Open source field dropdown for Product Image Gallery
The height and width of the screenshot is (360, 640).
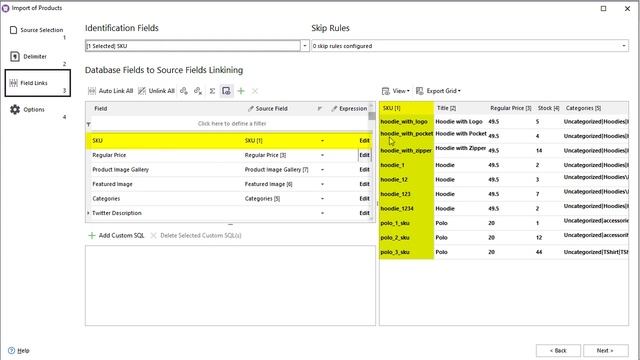[322, 170]
